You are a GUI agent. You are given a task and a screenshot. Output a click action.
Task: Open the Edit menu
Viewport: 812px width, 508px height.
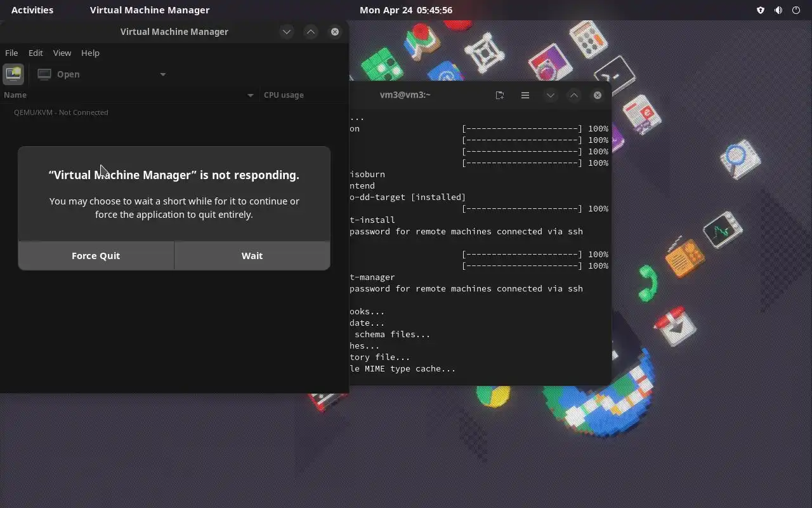click(x=36, y=53)
